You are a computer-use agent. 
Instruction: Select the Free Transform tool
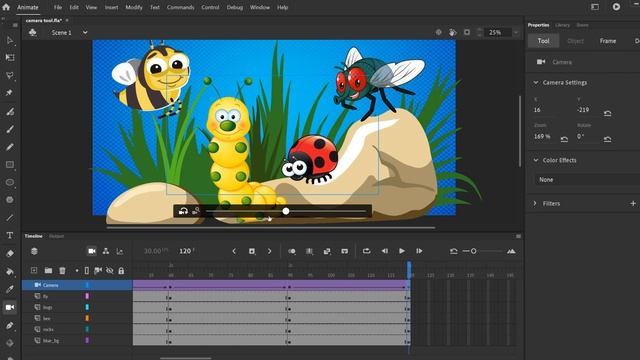pos(10,58)
